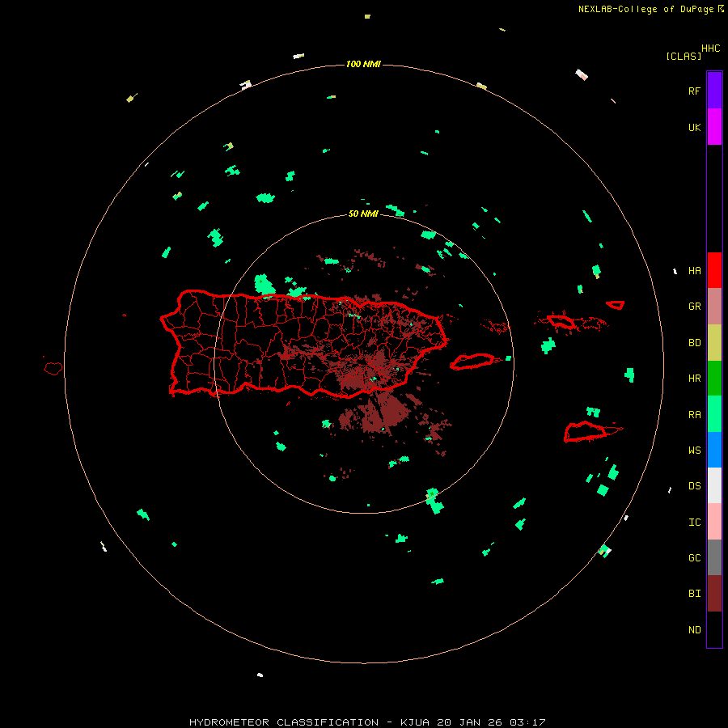The height and width of the screenshot is (728, 728).
Task: Click the UK magenta legend swatch
Action: coord(714,127)
